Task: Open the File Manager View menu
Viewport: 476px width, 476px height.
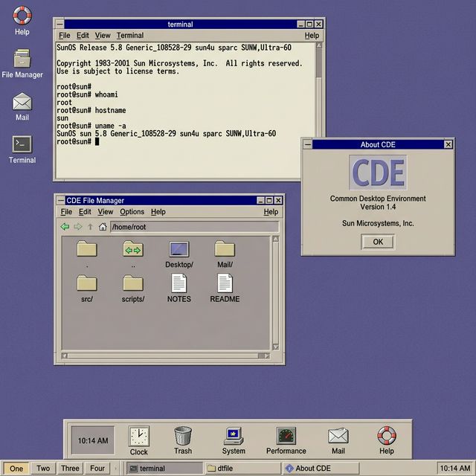Action: coord(105,211)
